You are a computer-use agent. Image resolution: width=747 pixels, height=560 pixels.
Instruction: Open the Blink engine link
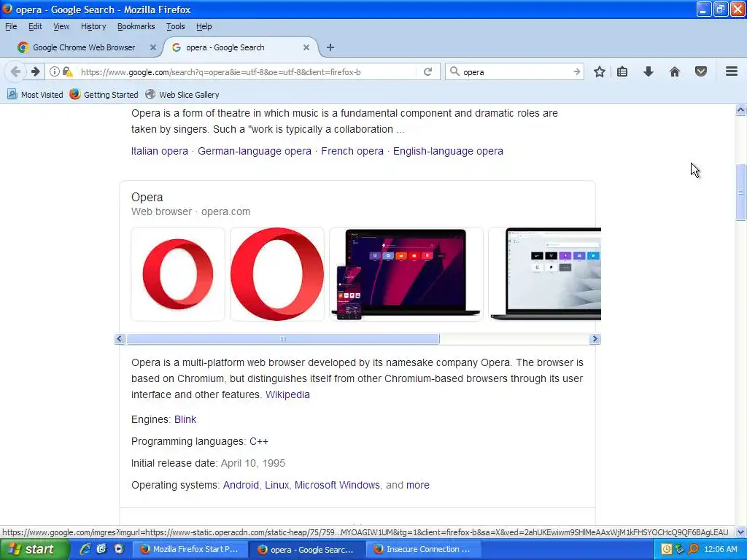[185, 419]
